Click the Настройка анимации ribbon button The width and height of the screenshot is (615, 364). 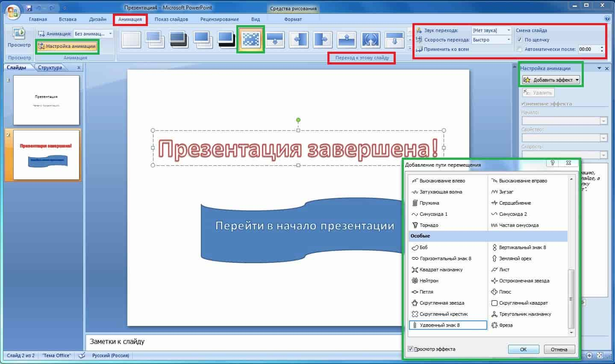[x=67, y=46]
